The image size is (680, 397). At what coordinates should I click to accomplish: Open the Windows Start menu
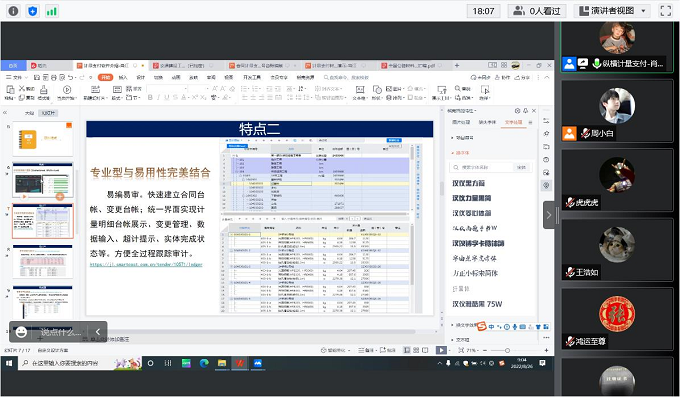pos(9,363)
